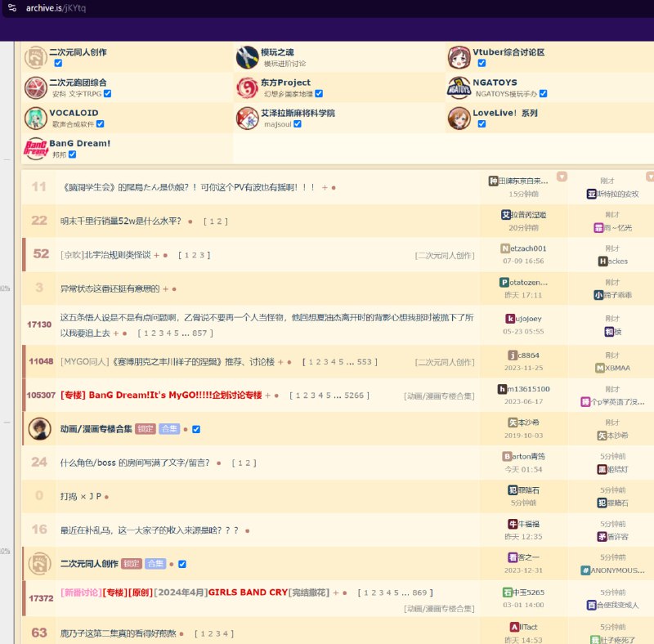The image size is (654, 644).
Task: Open LoveLive!系列 via its forum icon
Action: click(x=459, y=119)
